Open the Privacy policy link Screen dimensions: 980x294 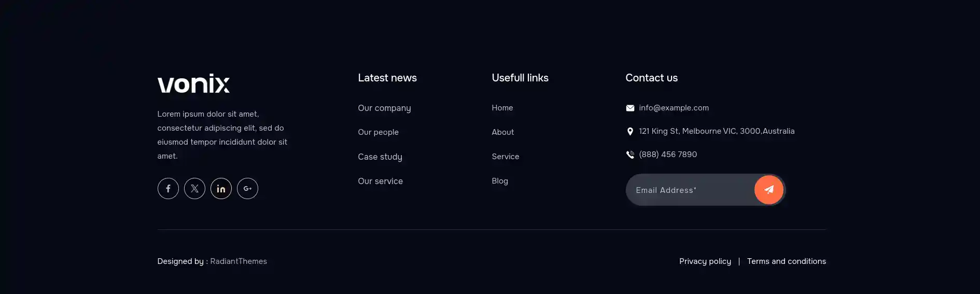coord(705,261)
